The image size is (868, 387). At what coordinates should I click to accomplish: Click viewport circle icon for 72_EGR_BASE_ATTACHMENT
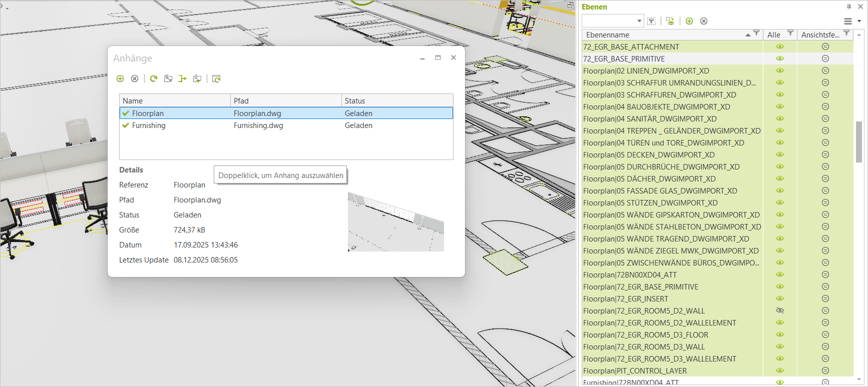pos(825,46)
